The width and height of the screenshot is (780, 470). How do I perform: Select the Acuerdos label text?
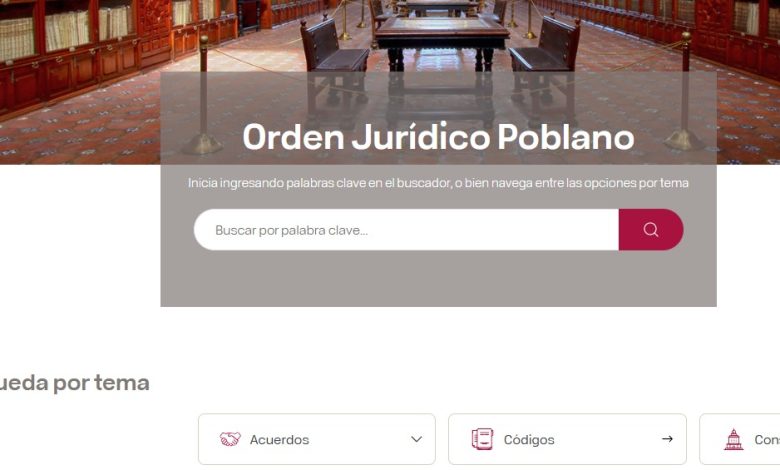point(279,440)
